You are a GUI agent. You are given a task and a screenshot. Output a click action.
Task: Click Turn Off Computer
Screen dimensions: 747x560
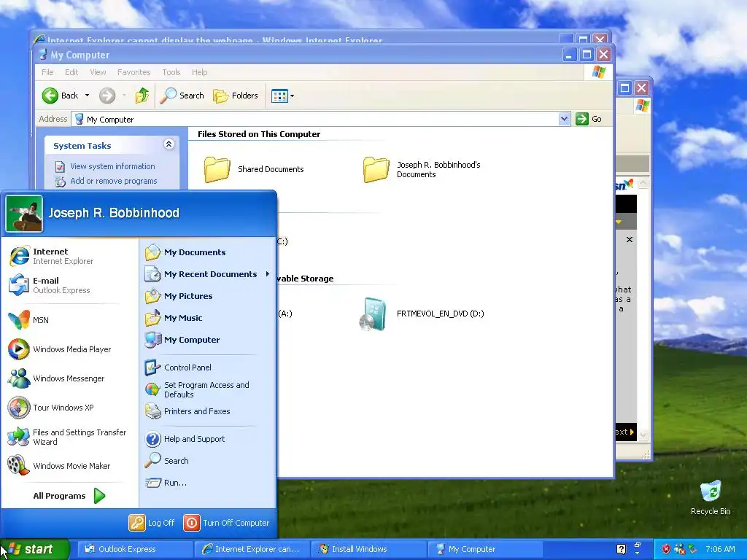point(227,523)
